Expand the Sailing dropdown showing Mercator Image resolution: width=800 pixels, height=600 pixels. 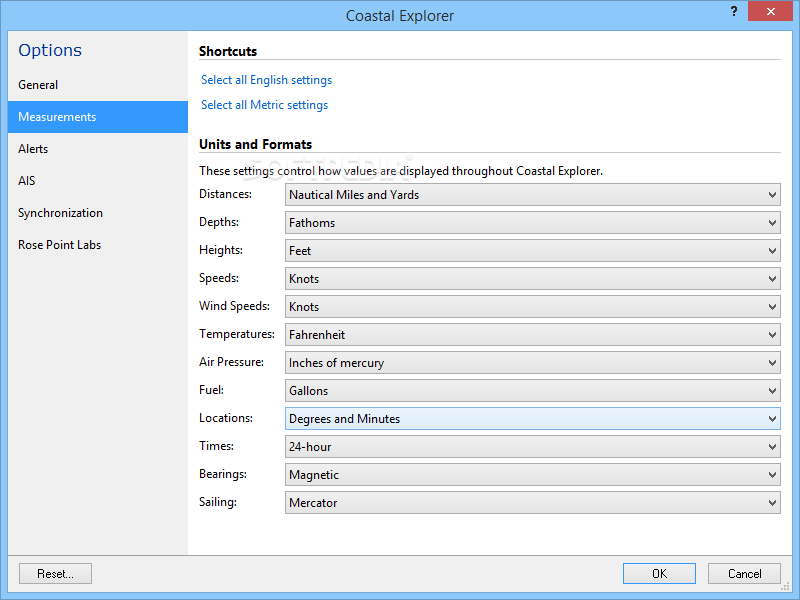point(533,503)
